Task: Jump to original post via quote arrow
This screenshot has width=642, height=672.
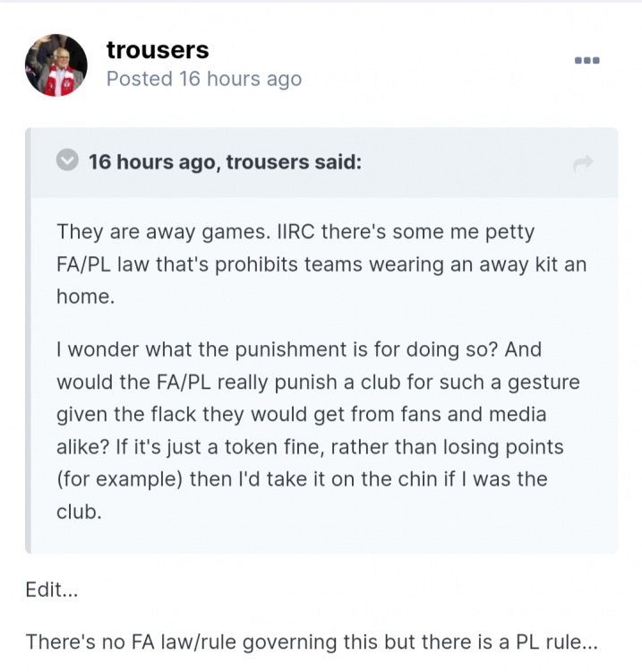Action: coord(583,162)
